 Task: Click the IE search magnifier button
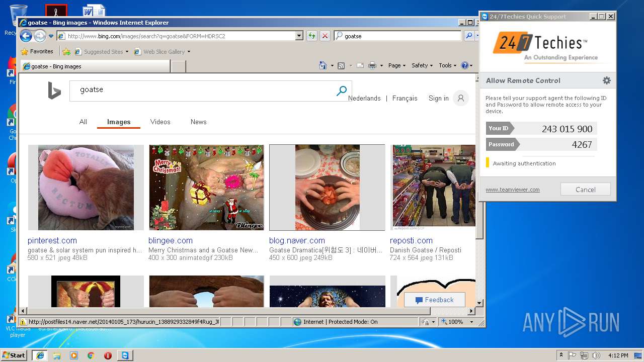[x=468, y=36]
